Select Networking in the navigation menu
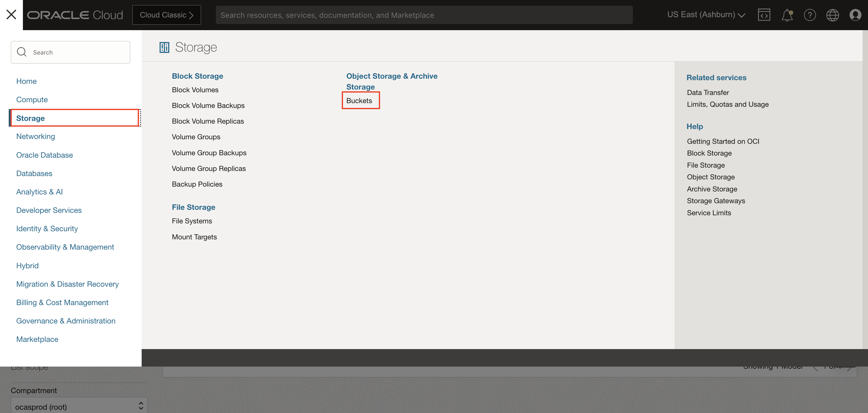 35,136
